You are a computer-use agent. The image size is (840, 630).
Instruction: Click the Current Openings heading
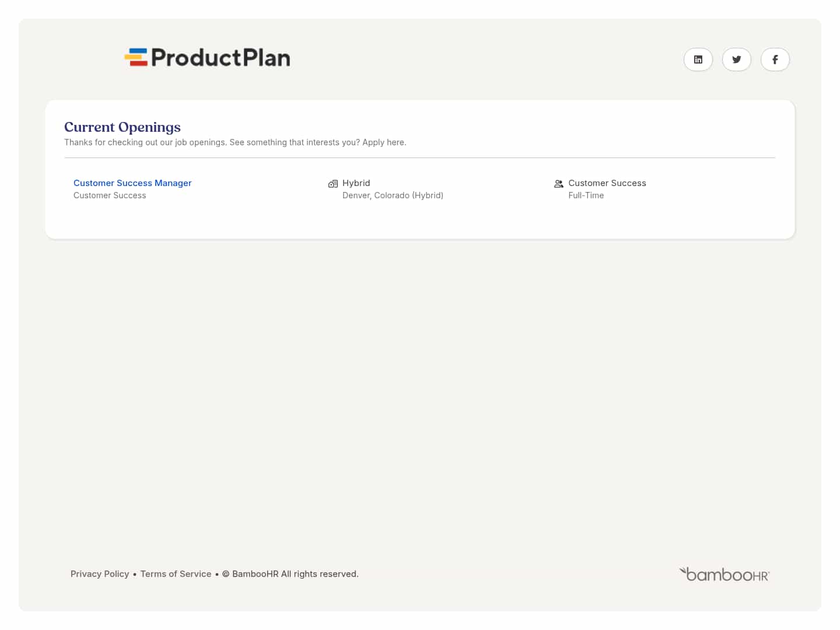click(x=122, y=127)
